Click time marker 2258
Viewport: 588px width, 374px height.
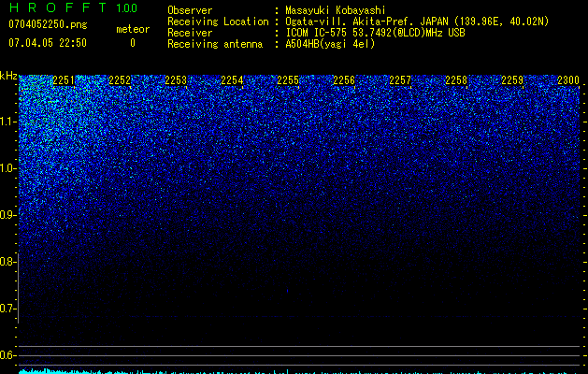click(x=456, y=80)
